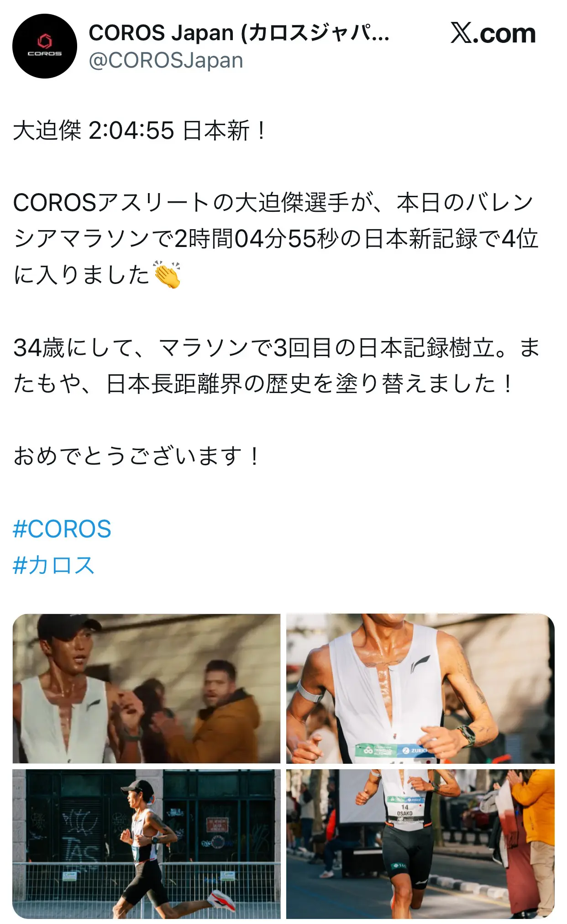Click the headline 大迫傑 2:04:55 日本新

tap(139, 131)
